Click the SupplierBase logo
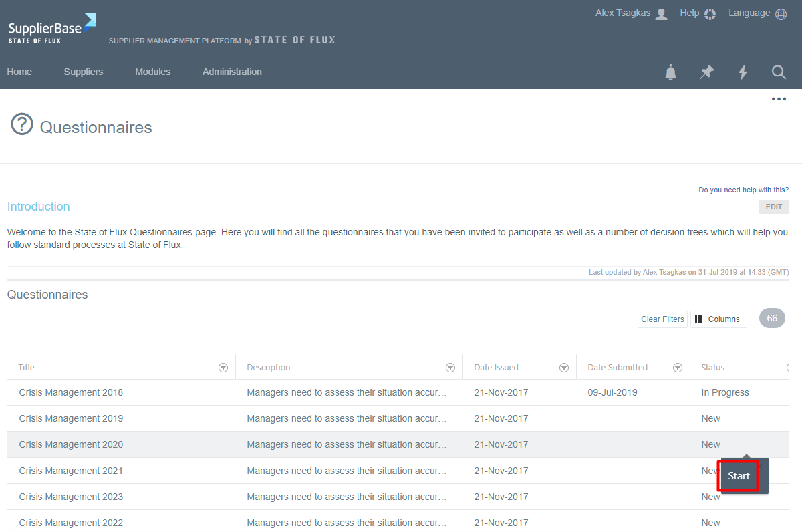This screenshot has width=802, height=532. click(51, 29)
